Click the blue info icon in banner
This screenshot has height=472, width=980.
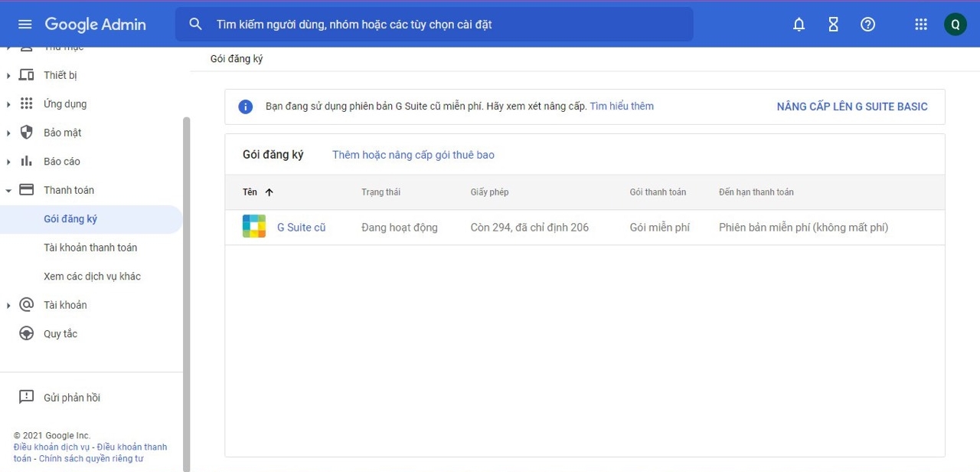click(245, 107)
